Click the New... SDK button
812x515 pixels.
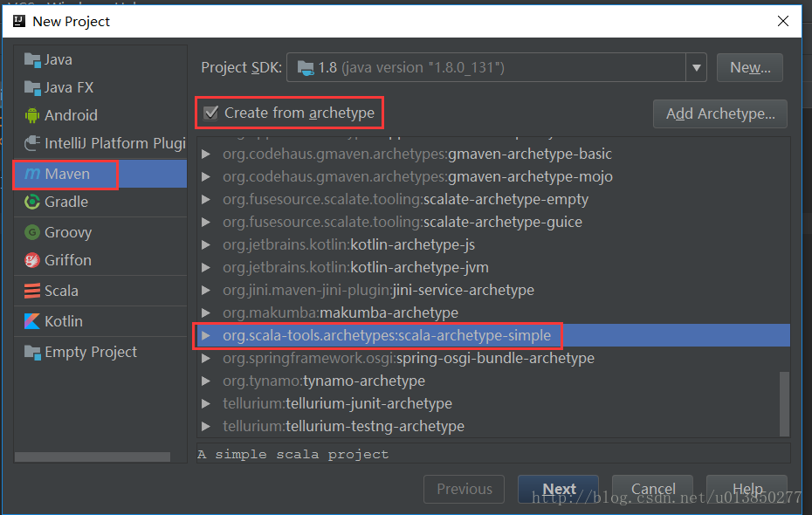[x=750, y=67]
